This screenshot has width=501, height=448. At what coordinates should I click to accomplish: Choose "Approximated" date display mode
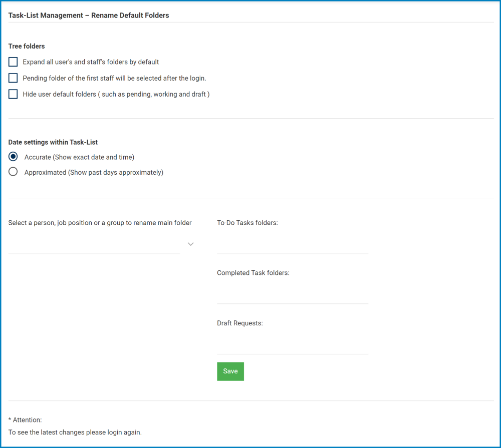point(13,171)
